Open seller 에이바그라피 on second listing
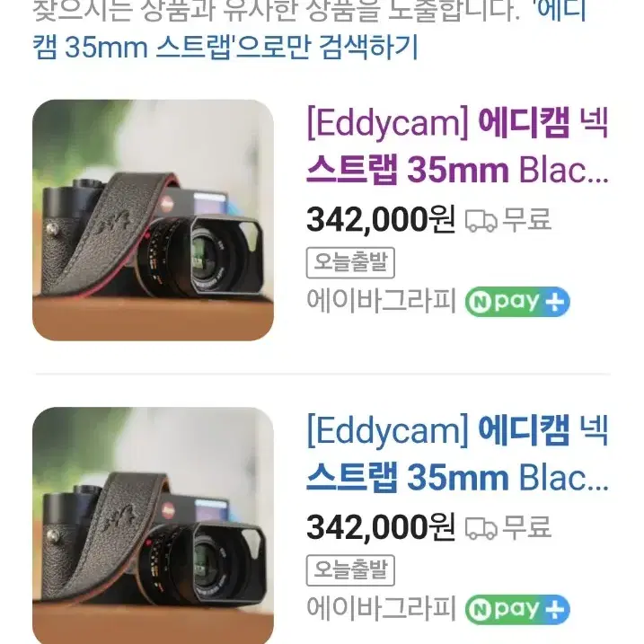 pyautogui.click(x=382, y=609)
